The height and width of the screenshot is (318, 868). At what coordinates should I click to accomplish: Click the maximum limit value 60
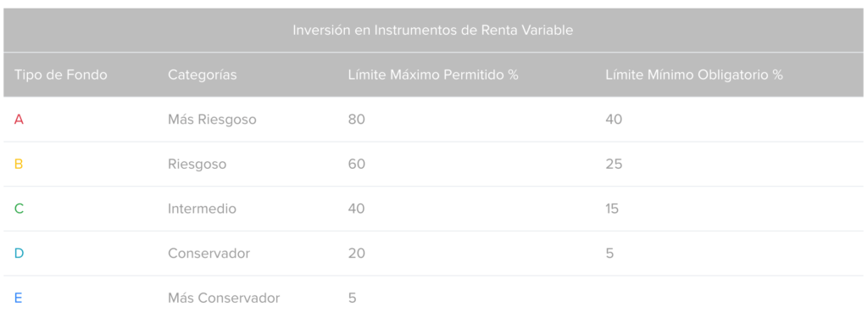pyautogui.click(x=357, y=164)
